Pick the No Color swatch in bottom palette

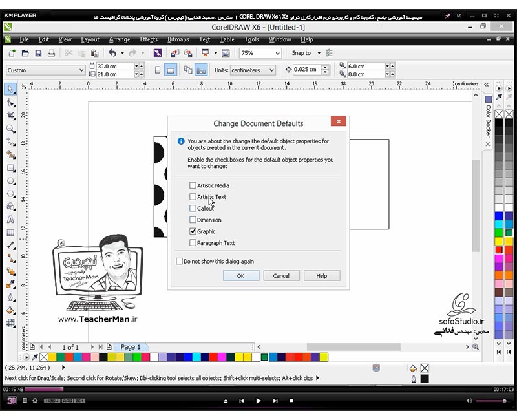[x=43, y=357]
